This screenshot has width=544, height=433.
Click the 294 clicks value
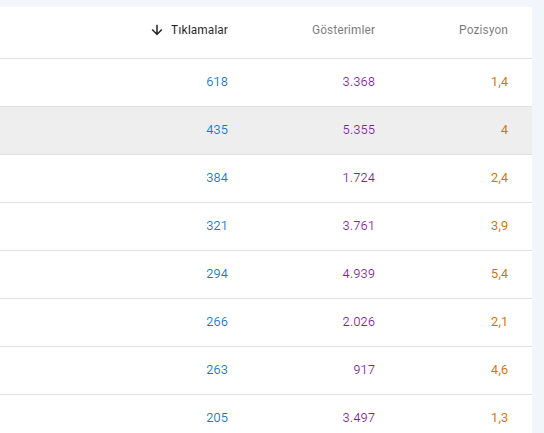(x=217, y=274)
